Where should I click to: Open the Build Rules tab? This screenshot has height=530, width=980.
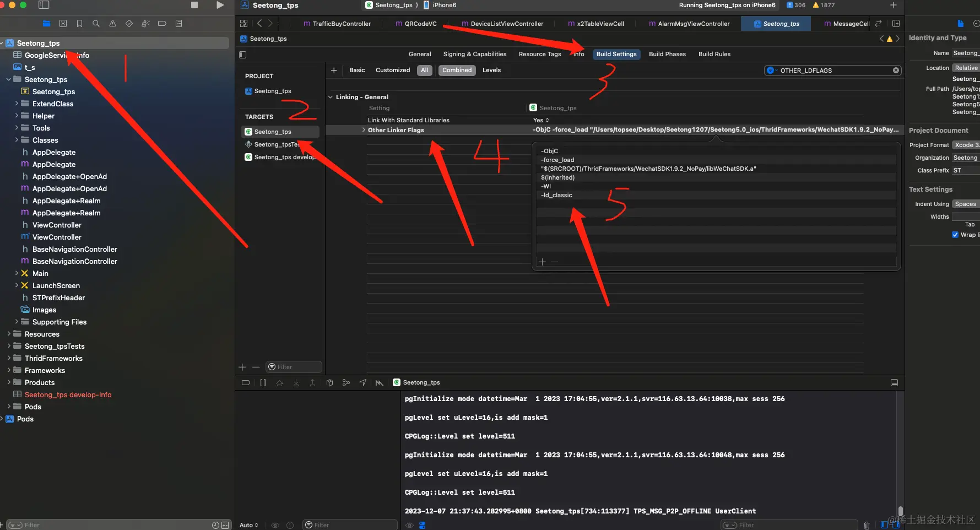(714, 55)
